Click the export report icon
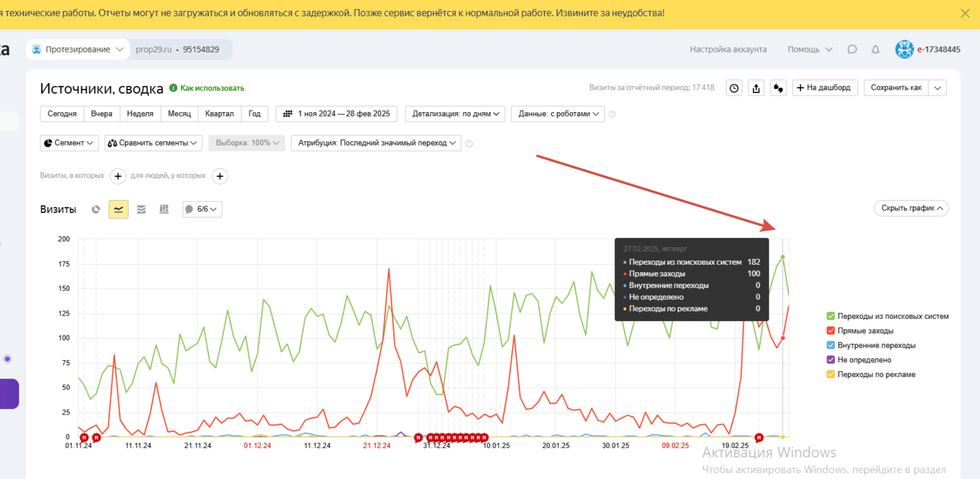Screen dimensions: 980x479 pos(756,88)
